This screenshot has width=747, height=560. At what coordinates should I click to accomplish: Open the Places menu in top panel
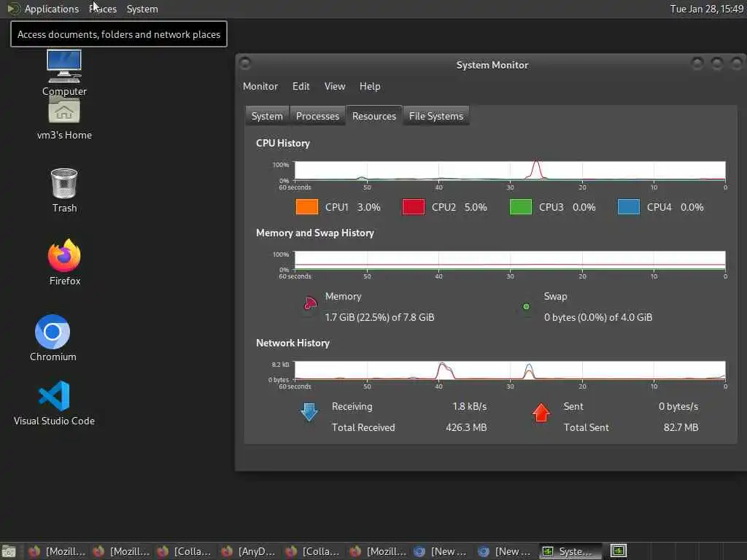[x=102, y=9]
